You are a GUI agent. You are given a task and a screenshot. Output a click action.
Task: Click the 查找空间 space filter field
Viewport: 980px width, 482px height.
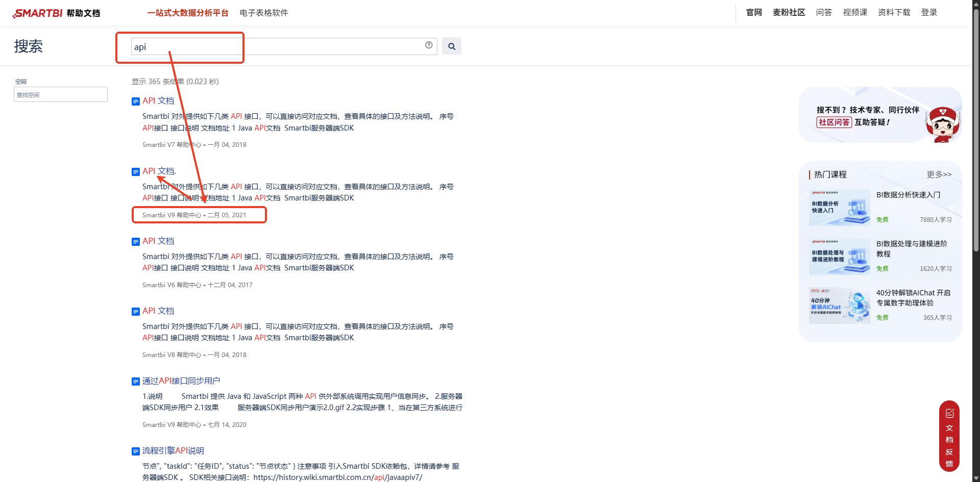(61, 94)
